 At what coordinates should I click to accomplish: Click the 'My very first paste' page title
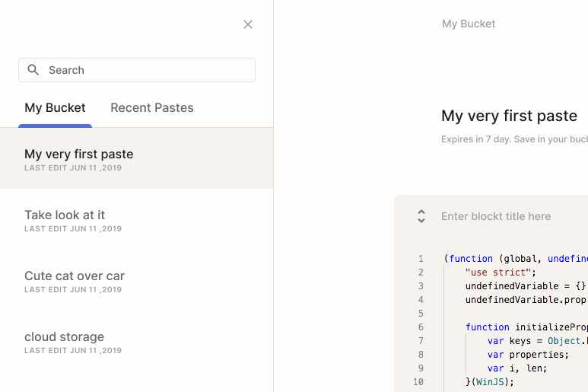tap(509, 116)
